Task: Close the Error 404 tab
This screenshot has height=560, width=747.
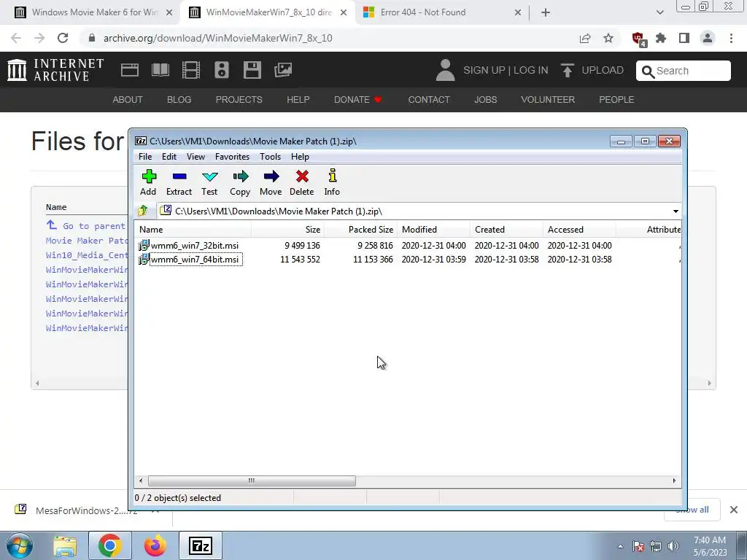Action: pos(518,13)
